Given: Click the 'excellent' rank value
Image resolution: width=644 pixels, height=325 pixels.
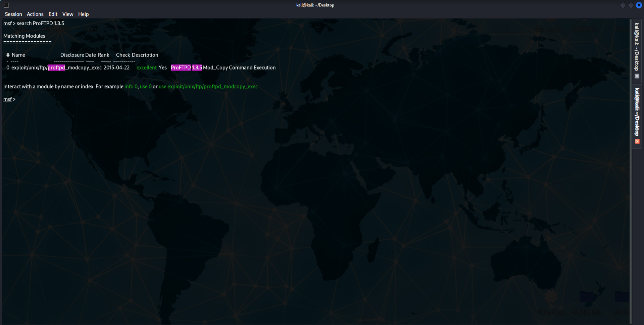Looking at the screenshot, I should pyautogui.click(x=147, y=68).
